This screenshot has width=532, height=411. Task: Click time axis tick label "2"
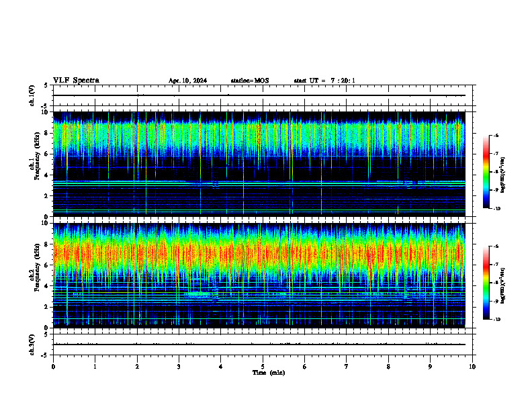tap(137, 367)
